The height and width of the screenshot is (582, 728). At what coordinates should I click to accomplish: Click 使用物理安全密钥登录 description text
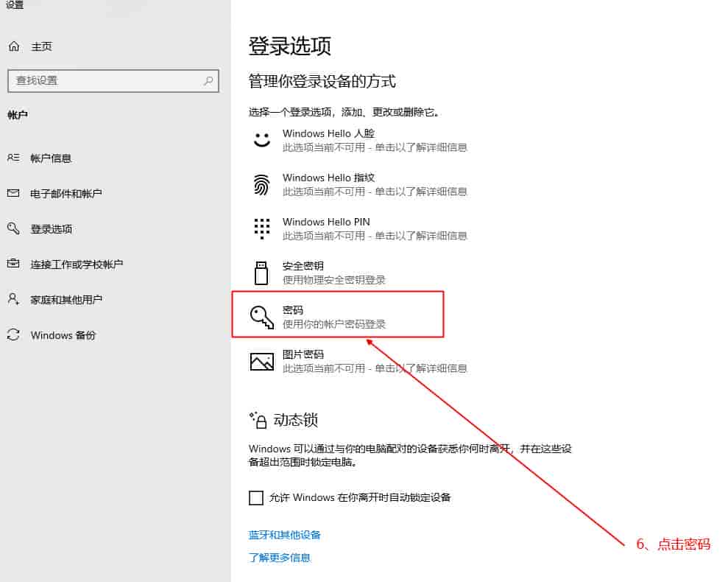click(334, 280)
